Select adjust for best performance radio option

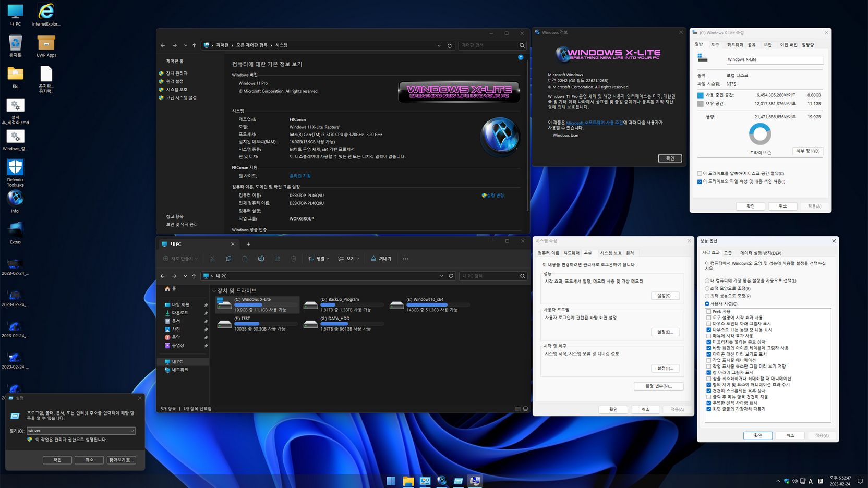tap(707, 296)
